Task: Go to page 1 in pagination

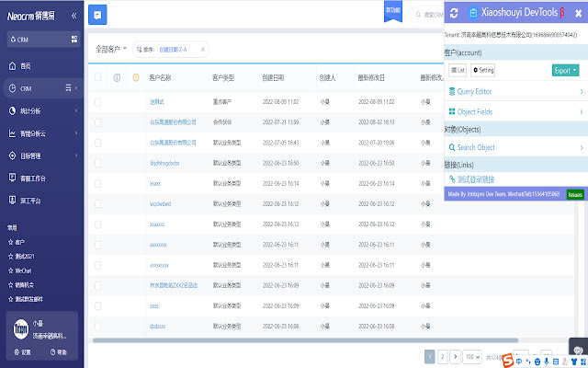Action: click(x=430, y=356)
